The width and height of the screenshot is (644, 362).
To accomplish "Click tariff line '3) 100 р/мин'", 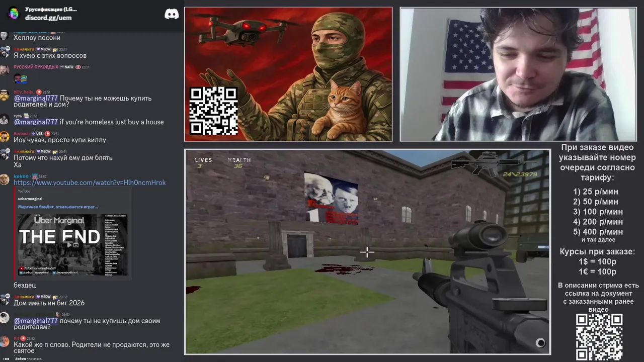I will 598,212.
